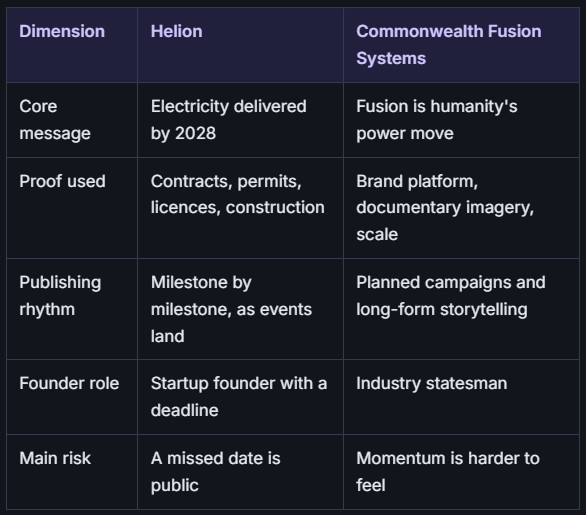Click the word 'deadline' in Founder row
Viewport: 586px width, 515px height.
[x=185, y=410]
